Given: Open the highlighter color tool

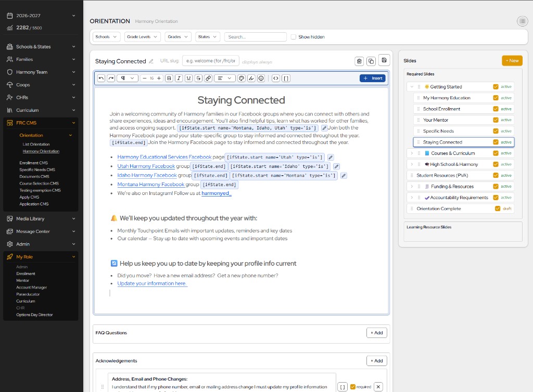Looking at the screenshot, I should pyautogui.click(x=251, y=79).
